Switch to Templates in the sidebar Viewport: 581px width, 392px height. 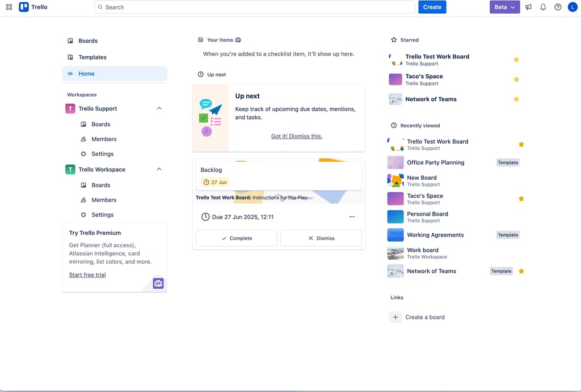tap(92, 57)
